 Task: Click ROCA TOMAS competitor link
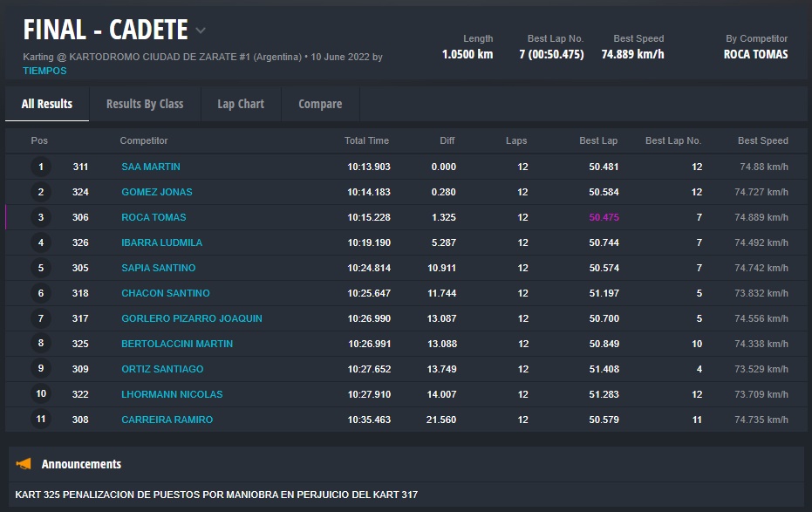tap(154, 217)
